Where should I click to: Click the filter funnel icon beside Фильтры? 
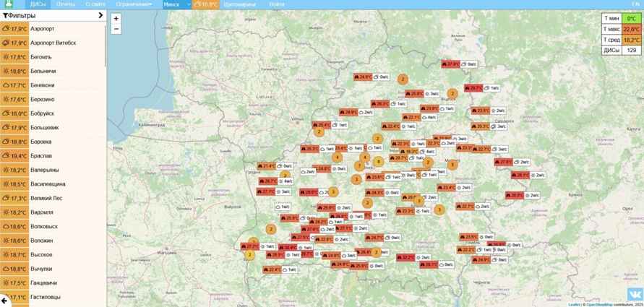(x=6, y=14)
